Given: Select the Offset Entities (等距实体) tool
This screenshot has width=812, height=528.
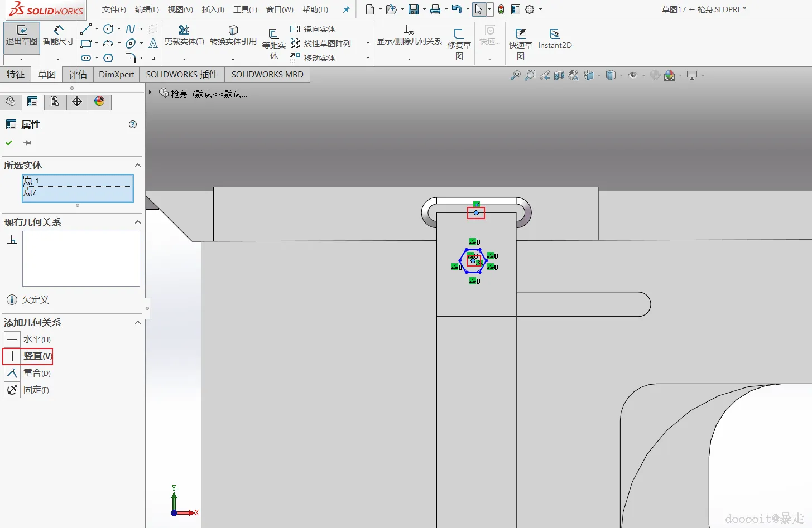Looking at the screenshot, I should pyautogui.click(x=273, y=34).
